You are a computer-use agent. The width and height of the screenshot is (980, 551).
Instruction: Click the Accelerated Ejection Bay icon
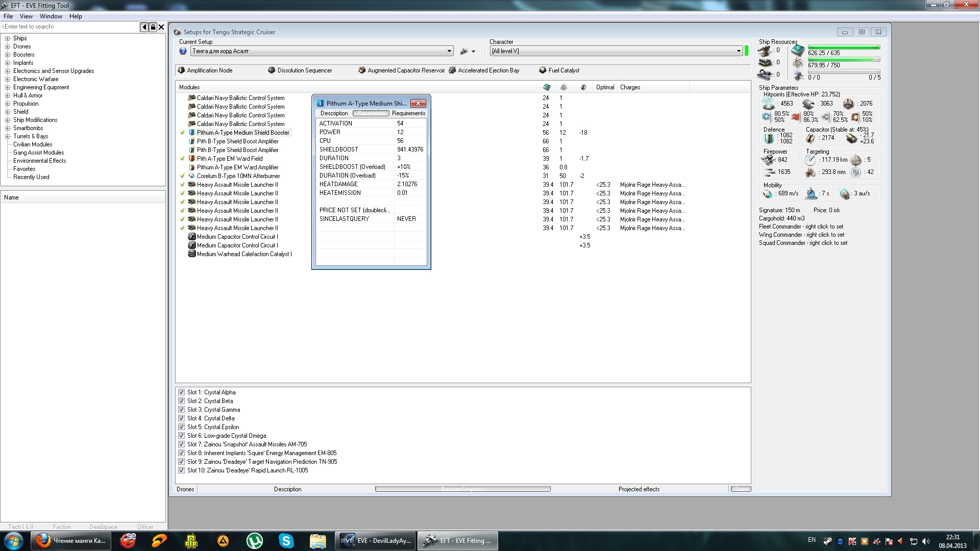click(x=452, y=70)
